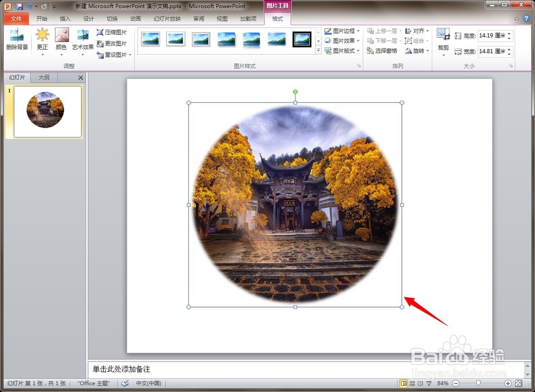Viewport: 535px width, 392px height.
Task: Open the 颜色 color adjustment tool
Action: [x=62, y=41]
